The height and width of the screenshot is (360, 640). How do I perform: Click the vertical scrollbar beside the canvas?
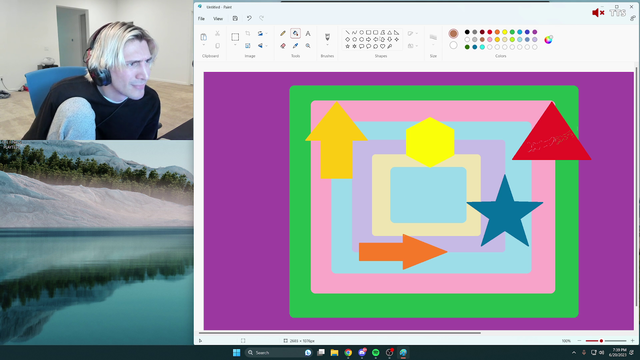click(636, 187)
